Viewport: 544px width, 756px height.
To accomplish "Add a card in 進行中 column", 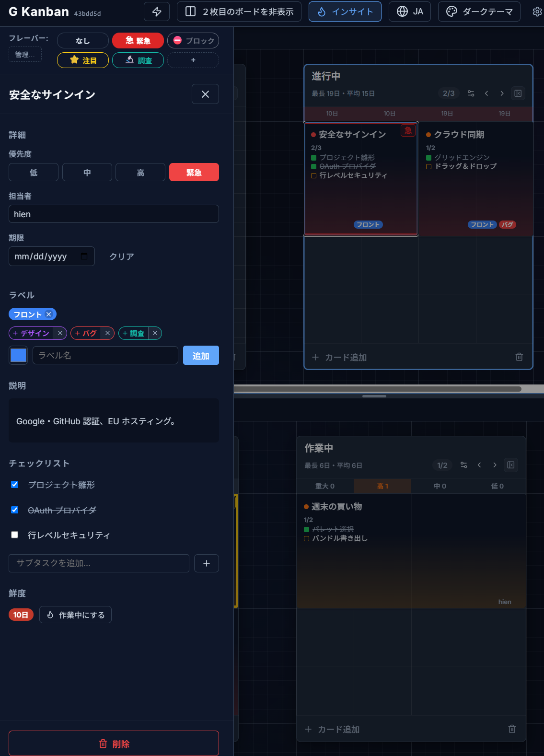I will pyautogui.click(x=339, y=357).
